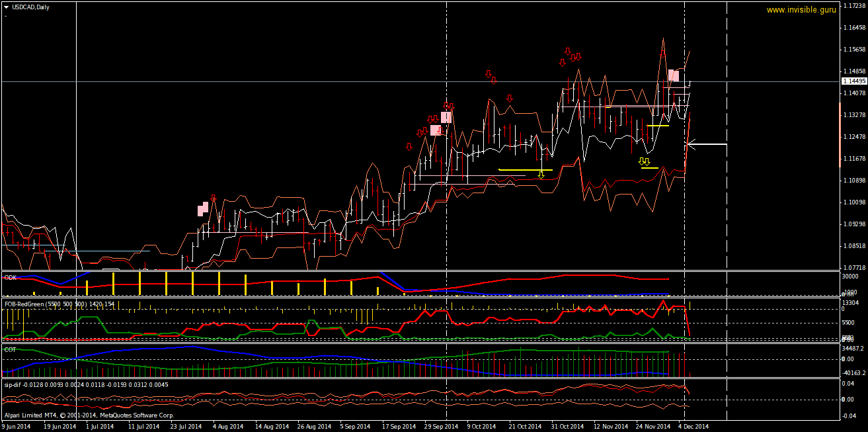The width and height of the screenshot is (868, 432).
Task: Click the 1.14078 price scale label
Action: click(x=853, y=93)
